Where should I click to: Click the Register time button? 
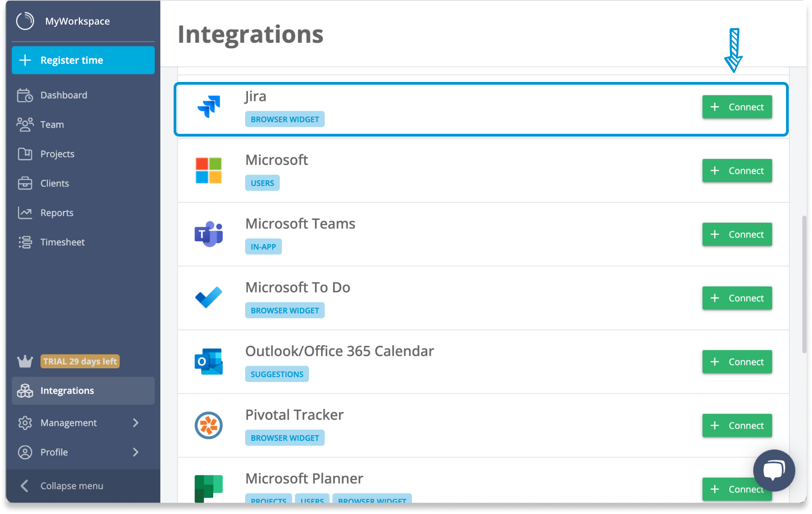(x=83, y=60)
